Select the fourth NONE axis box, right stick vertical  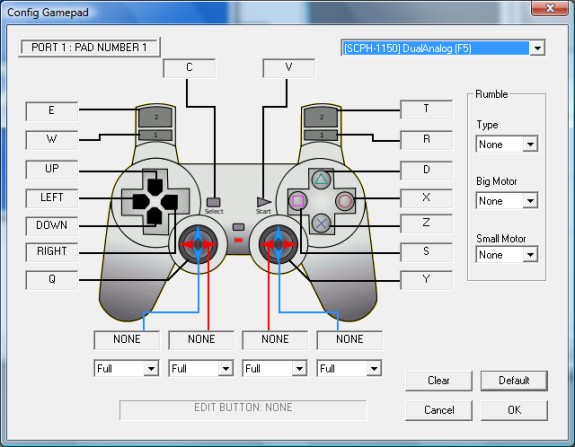click(349, 340)
